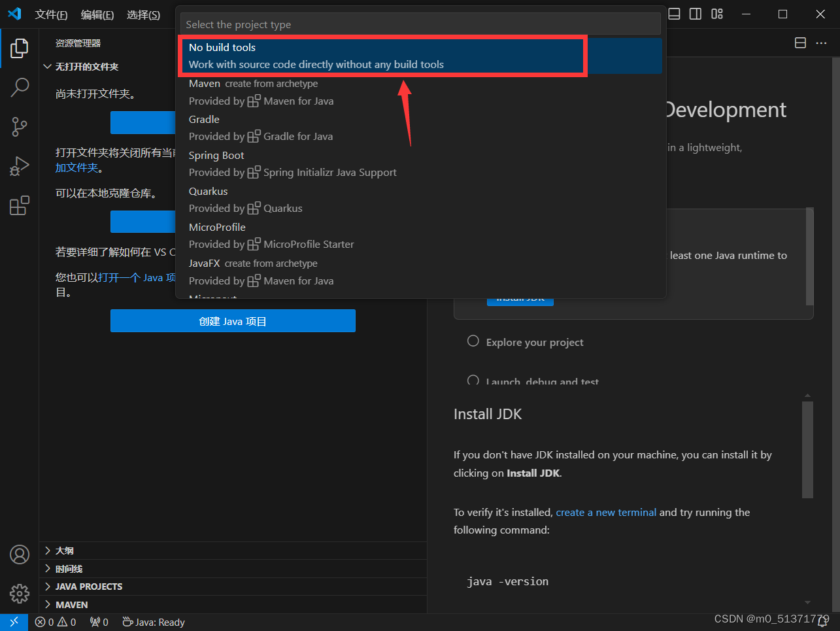Choose JavaFX create from archetype option
The height and width of the screenshot is (631, 840).
(x=421, y=272)
